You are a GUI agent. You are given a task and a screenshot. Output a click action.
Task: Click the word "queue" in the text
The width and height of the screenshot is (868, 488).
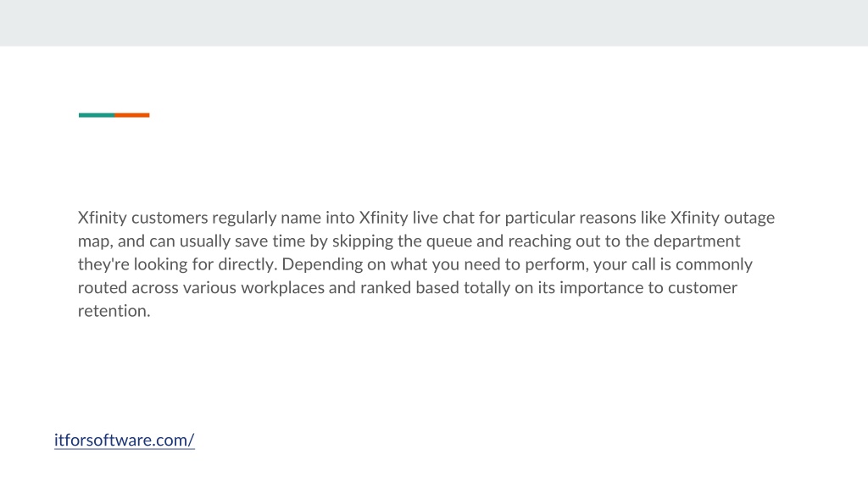[449, 241]
